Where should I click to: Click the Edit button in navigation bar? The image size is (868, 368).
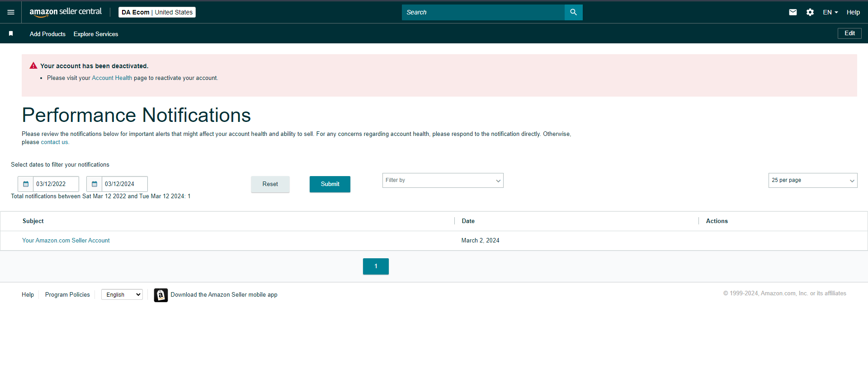[849, 33]
